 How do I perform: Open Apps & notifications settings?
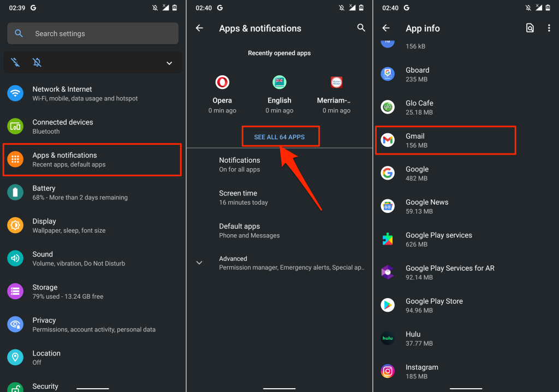click(x=92, y=159)
